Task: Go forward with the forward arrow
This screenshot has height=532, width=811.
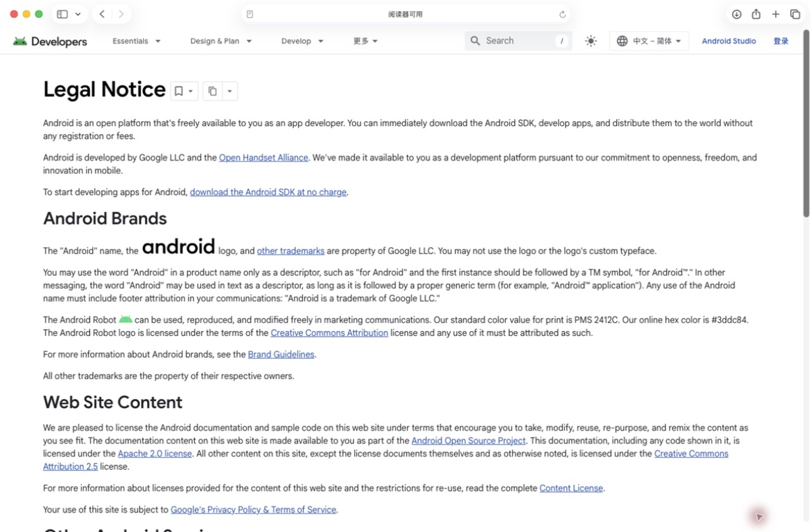Action: (121, 15)
